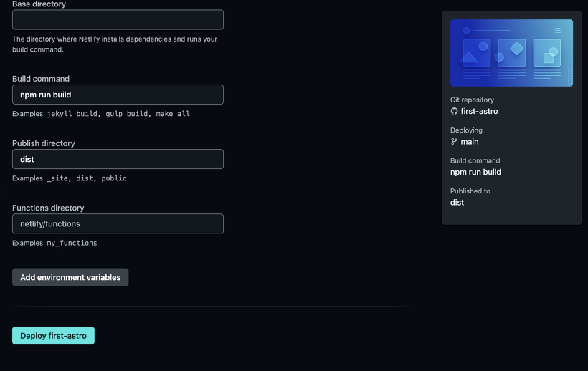
Task: Click the my_functions example text
Action: coord(54,243)
